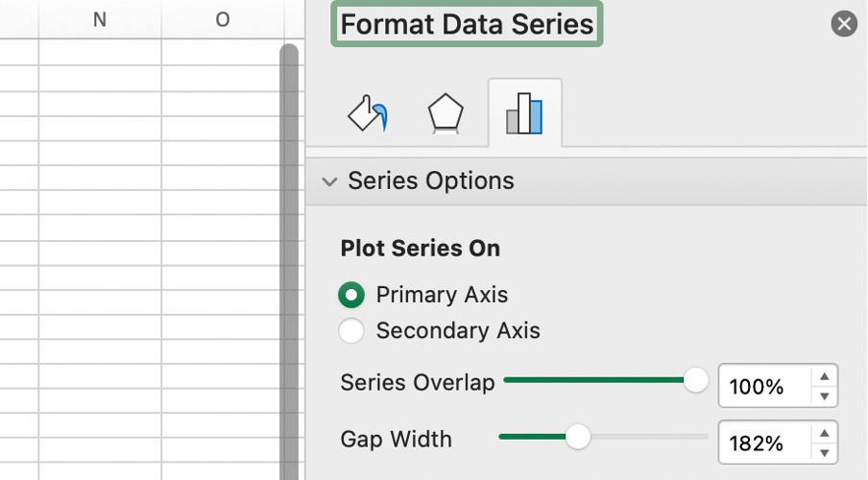Select the Primary Axis radio button
Viewport: 868px width, 480px height.
[x=351, y=295]
